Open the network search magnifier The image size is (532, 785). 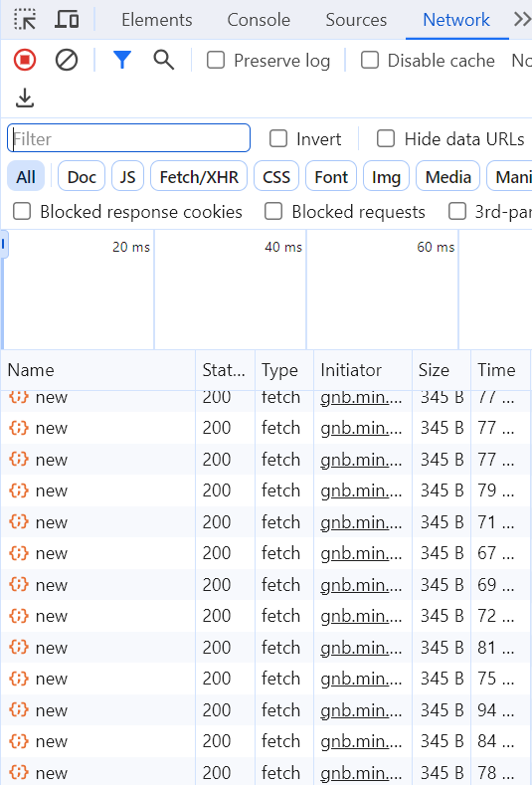tap(164, 60)
